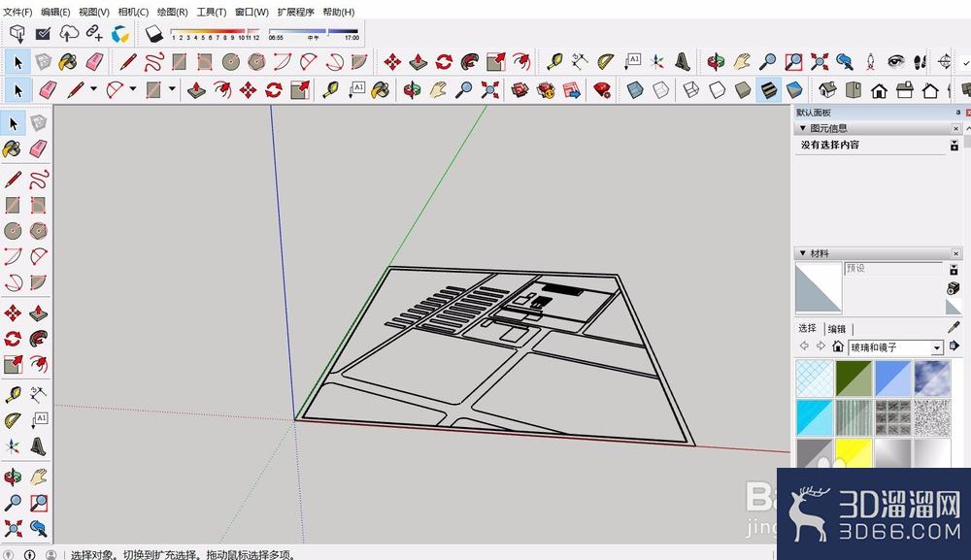Select Axes tool in left vertical toolbar
This screenshot has height=560, width=971.
(x=13, y=445)
